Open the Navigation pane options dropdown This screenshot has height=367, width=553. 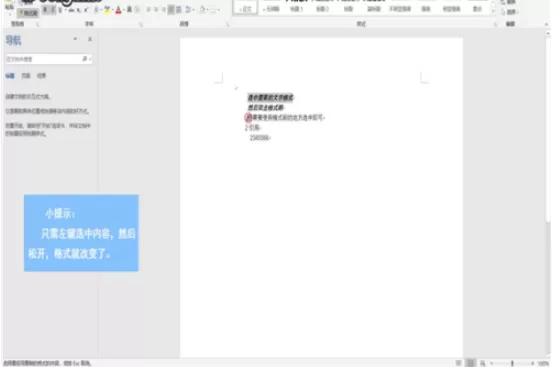click(x=75, y=39)
